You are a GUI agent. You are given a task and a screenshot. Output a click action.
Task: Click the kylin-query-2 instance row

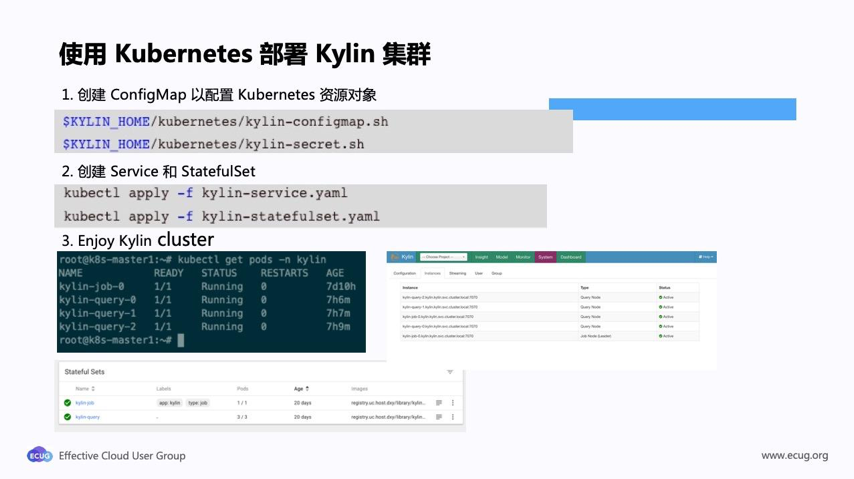tap(550, 297)
